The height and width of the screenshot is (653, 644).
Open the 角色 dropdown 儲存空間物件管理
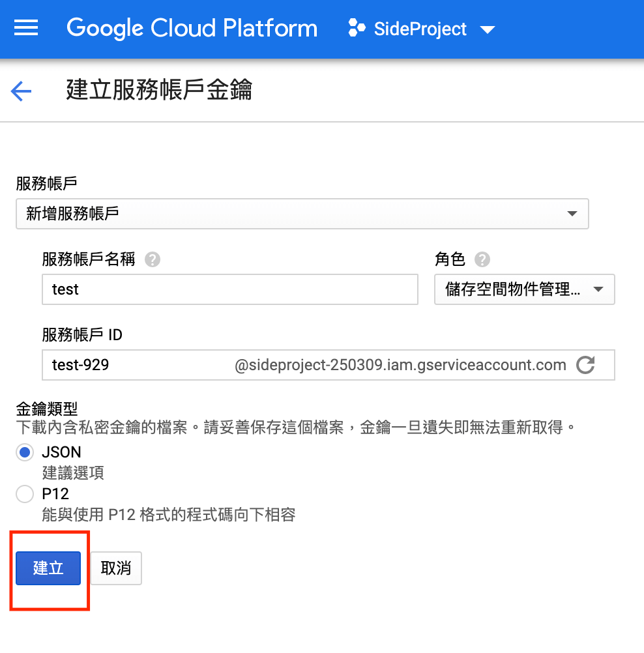tap(525, 289)
